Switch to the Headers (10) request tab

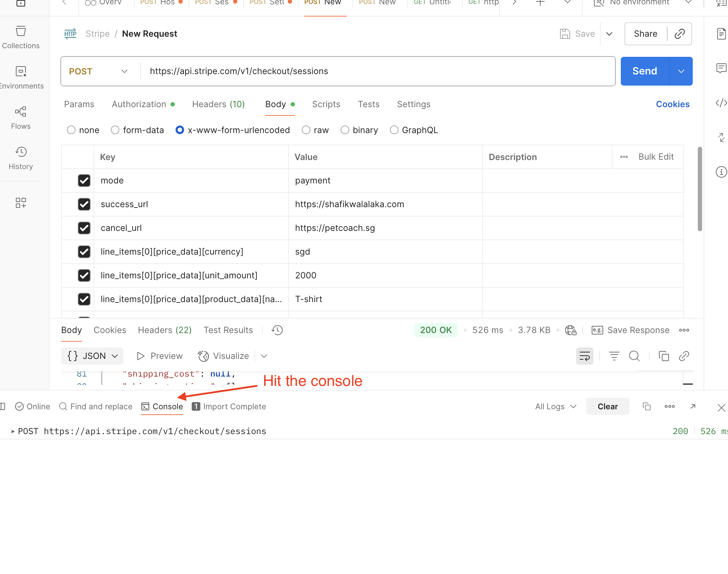218,104
